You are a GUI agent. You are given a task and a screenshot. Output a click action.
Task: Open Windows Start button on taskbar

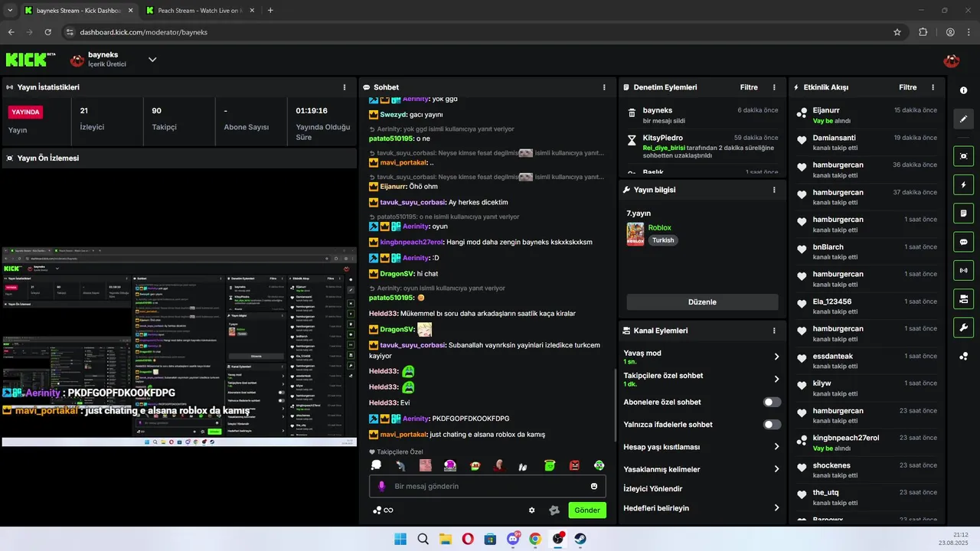[400, 539]
